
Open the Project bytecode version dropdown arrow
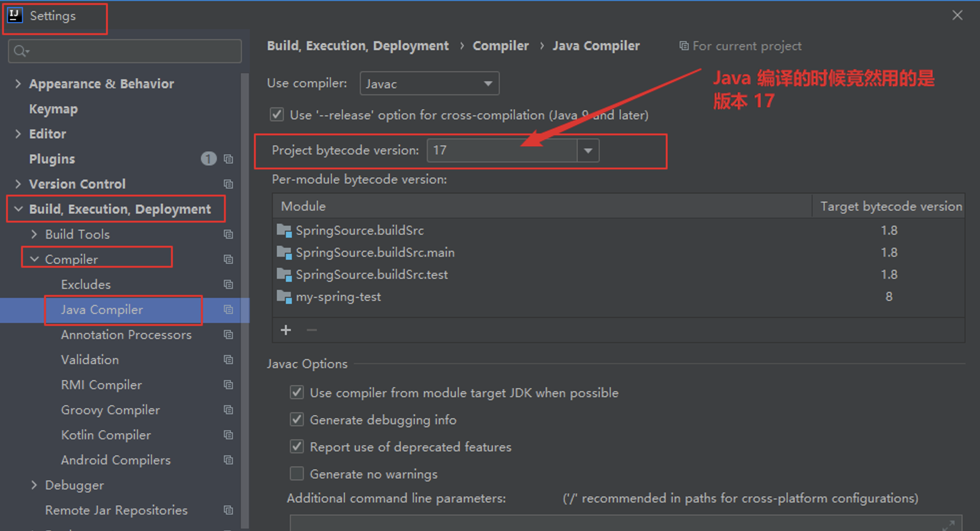(x=588, y=151)
